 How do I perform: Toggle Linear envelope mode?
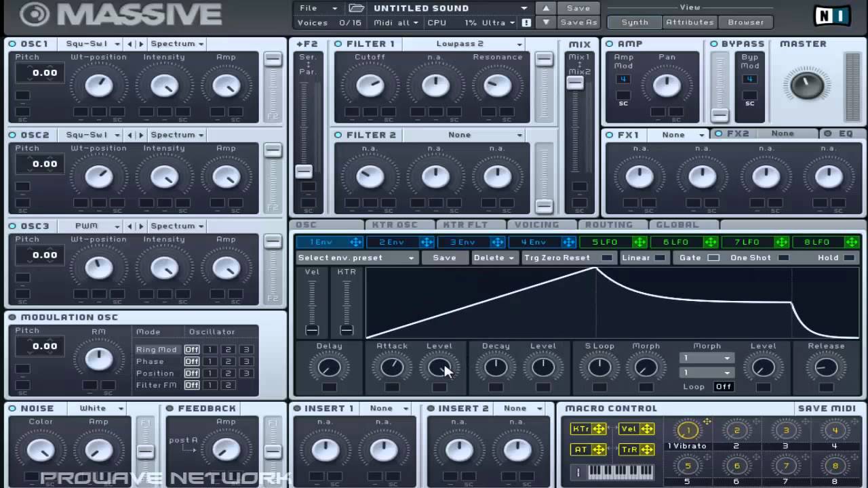tap(659, 258)
